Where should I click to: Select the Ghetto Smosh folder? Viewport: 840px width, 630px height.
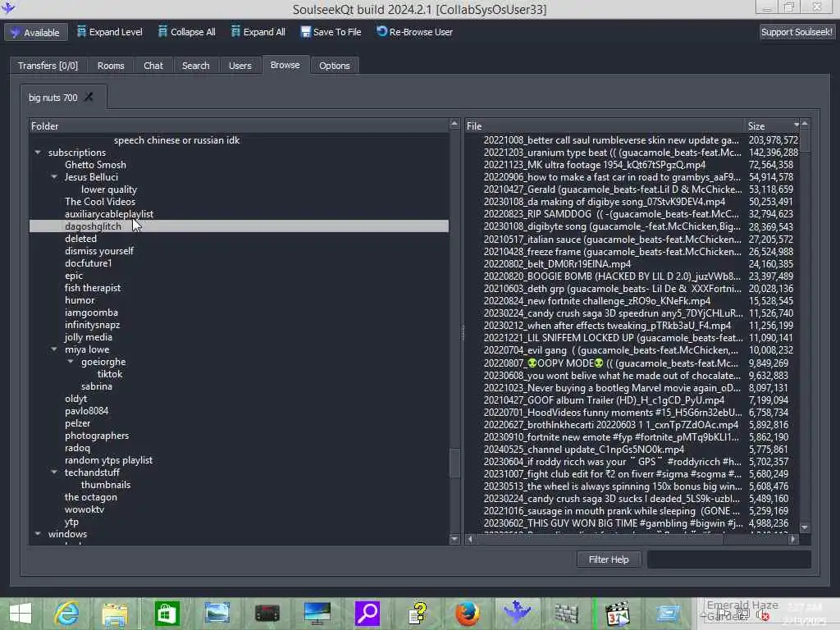pyautogui.click(x=95, y=165)
